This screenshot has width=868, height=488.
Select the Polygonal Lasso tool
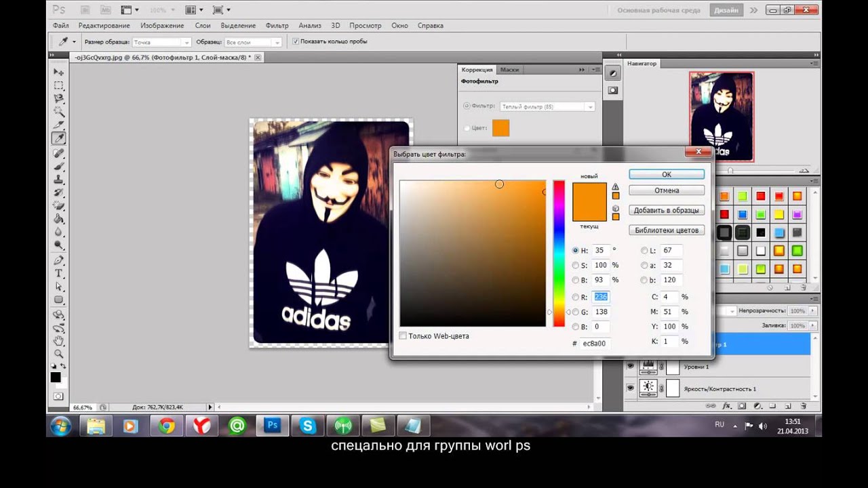point(59,98)
